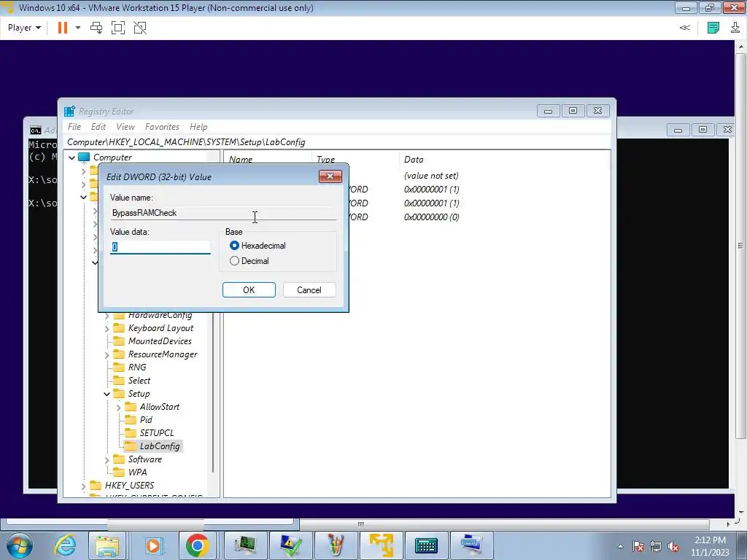
Task: Click the network tray icon
Action: tap(656, 546)
